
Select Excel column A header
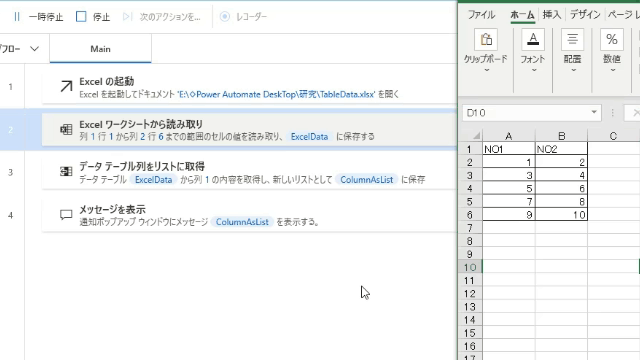(x=509, y=136)
